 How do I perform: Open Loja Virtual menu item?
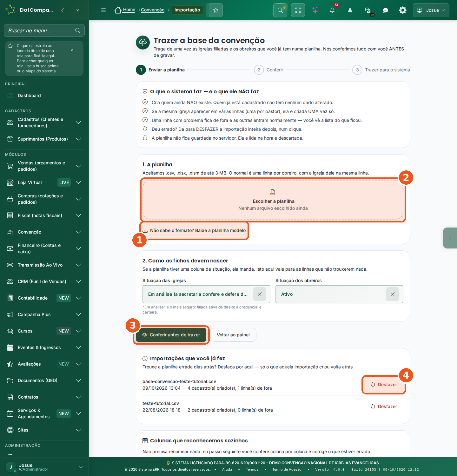click(x=44, y=182)
